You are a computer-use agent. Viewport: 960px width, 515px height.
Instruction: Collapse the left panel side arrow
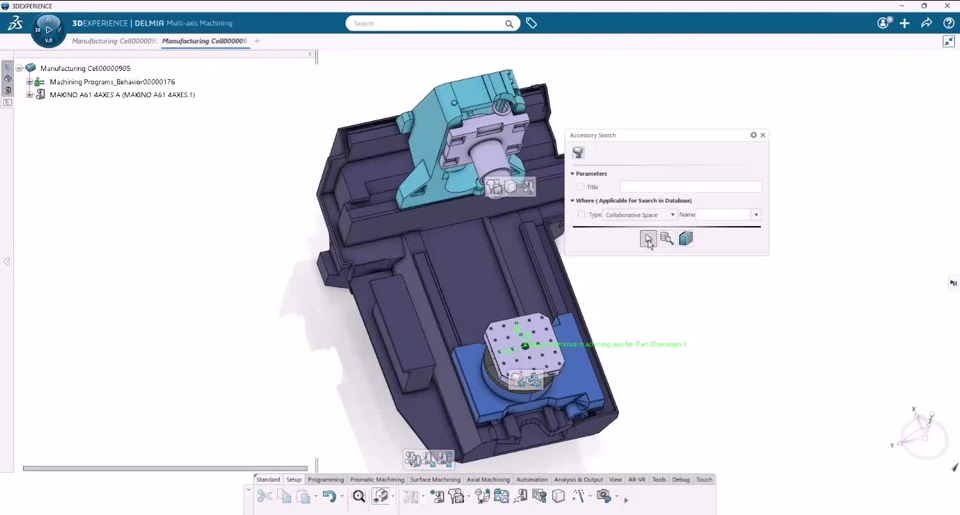[x=7, y=261]
